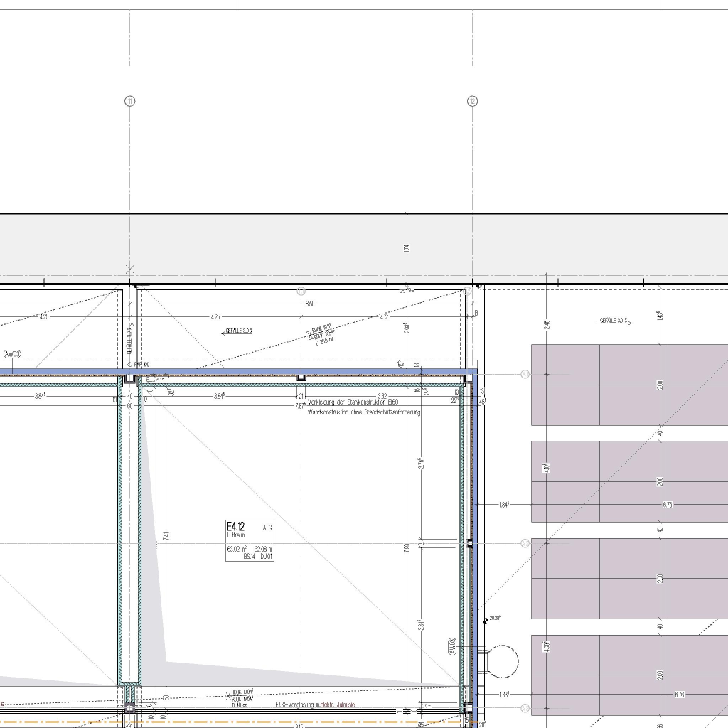Click the ALG code in room stamp
The image size is (728, 728).
(267, 528)
